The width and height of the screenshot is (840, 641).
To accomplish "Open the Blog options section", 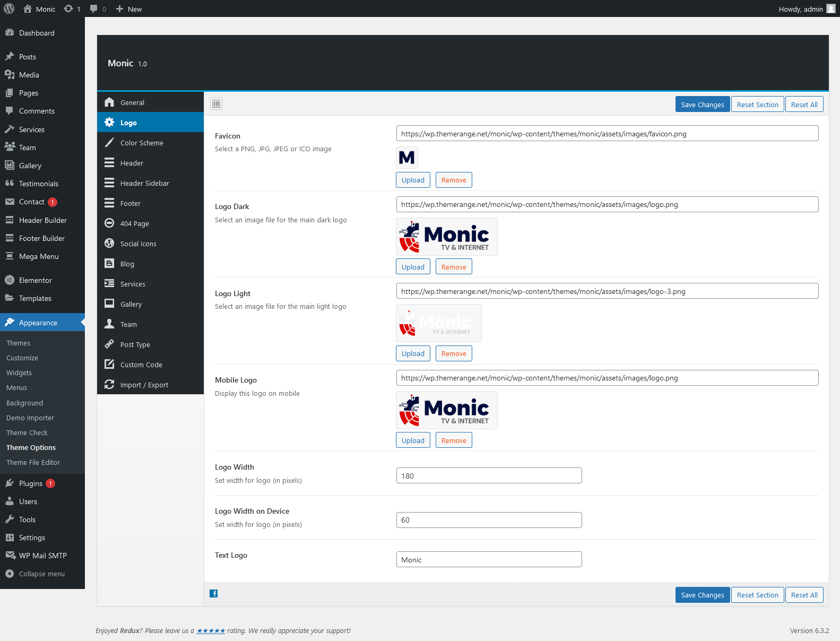I will (150, 264).
